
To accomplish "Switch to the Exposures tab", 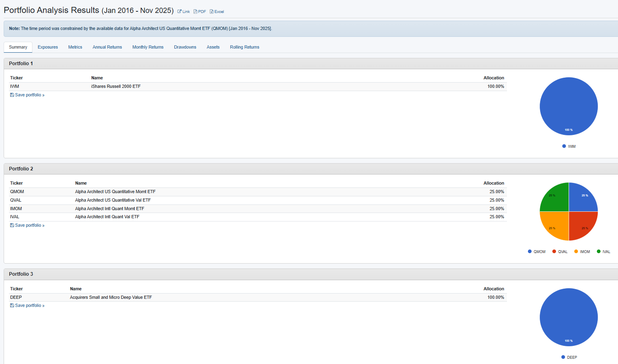I will [x=48, y=47].
